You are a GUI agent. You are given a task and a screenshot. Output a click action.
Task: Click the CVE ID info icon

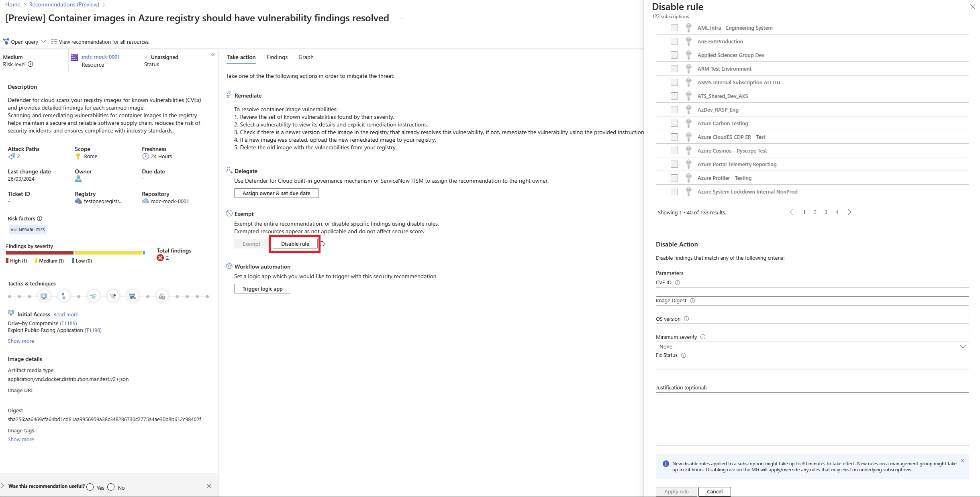(x=678, y=283)
